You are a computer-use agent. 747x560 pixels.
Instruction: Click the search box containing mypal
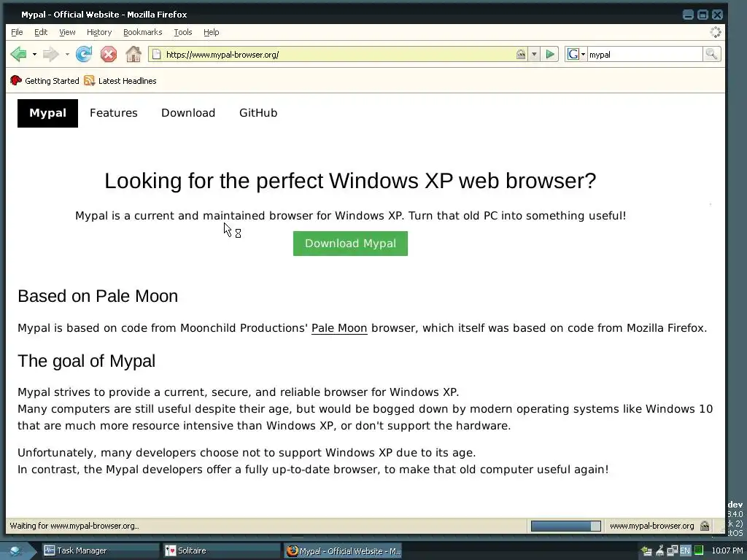(645, 54)
